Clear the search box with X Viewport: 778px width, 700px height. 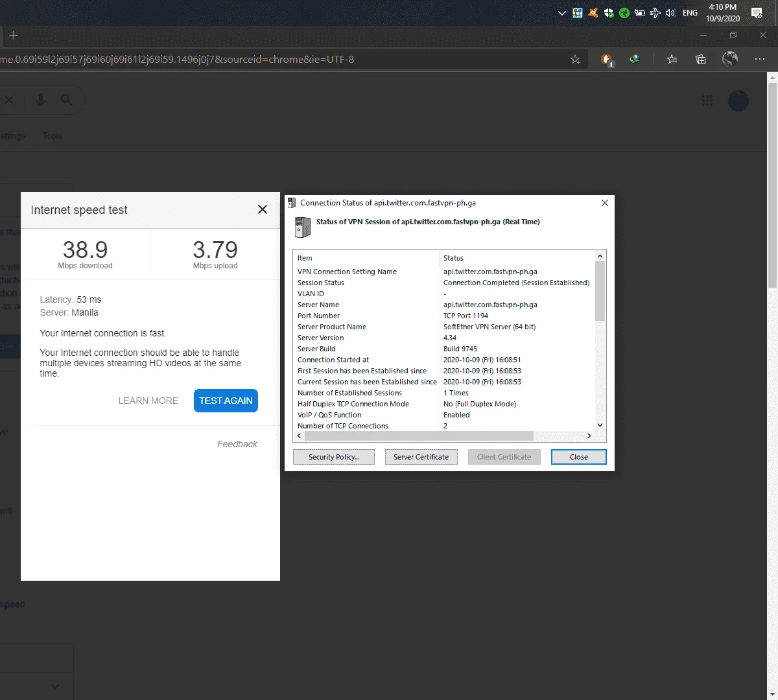point(9,100)
